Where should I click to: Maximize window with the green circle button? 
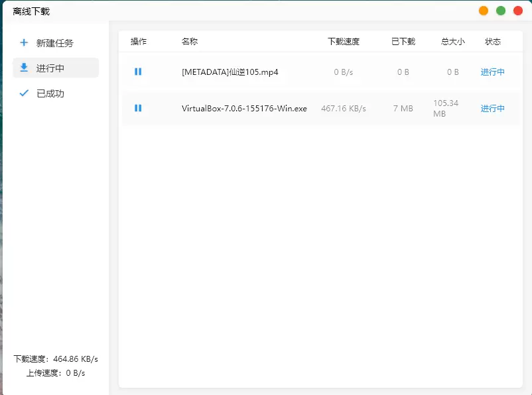[x=501, y=11]
